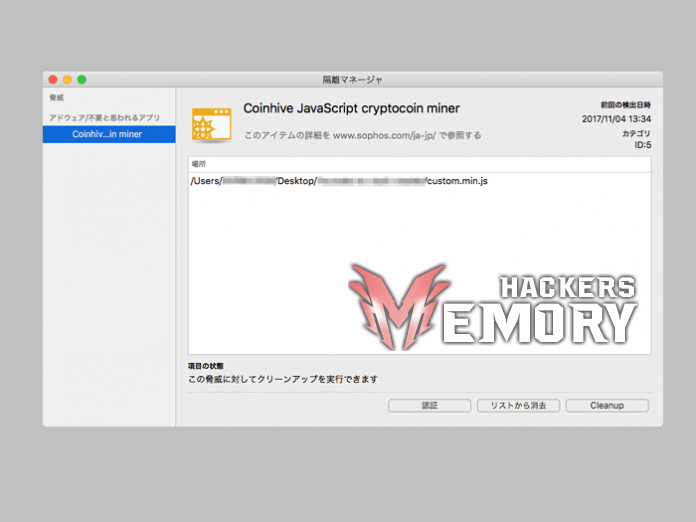The width and height of the screenshot is (696, 522).
Task: Click the ID:5 category value
Action: click(643, 145)
